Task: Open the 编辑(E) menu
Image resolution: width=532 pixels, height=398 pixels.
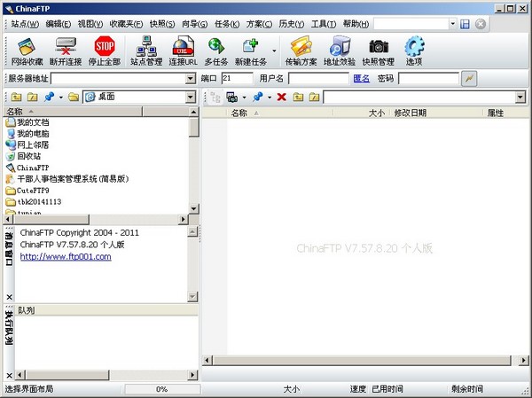Action: (x=58, y=24)
